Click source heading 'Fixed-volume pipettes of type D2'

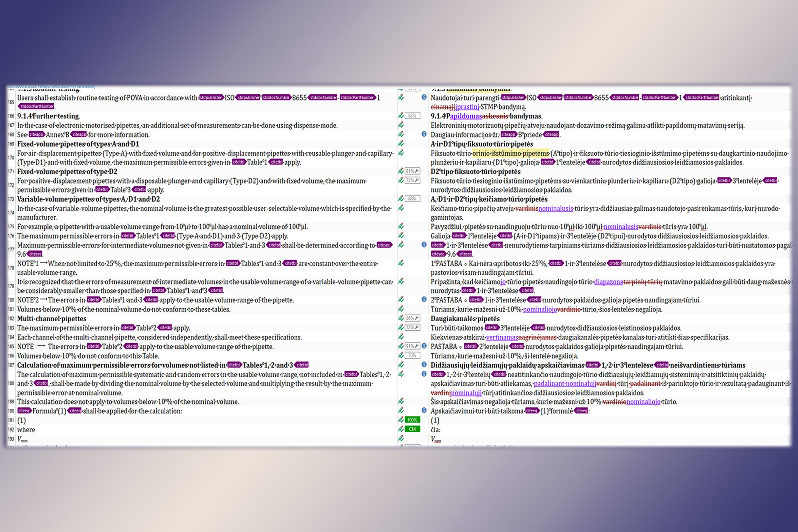click(67, 171)
